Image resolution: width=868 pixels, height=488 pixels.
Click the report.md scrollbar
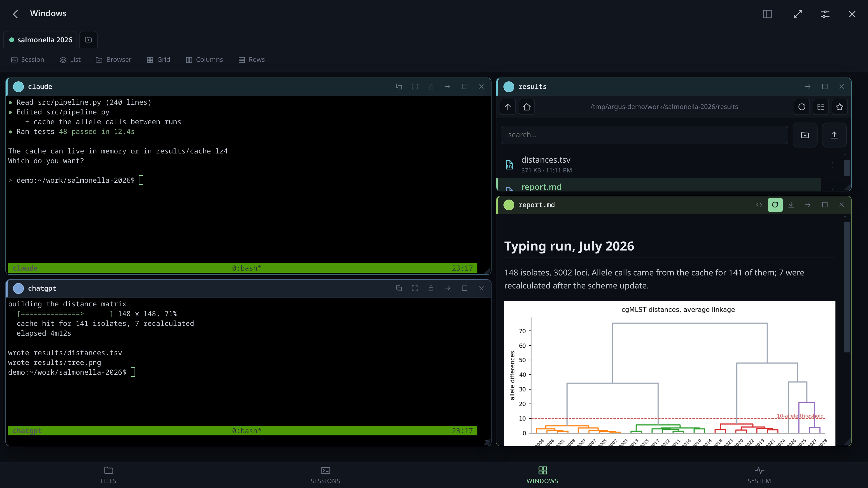(847, 287)
